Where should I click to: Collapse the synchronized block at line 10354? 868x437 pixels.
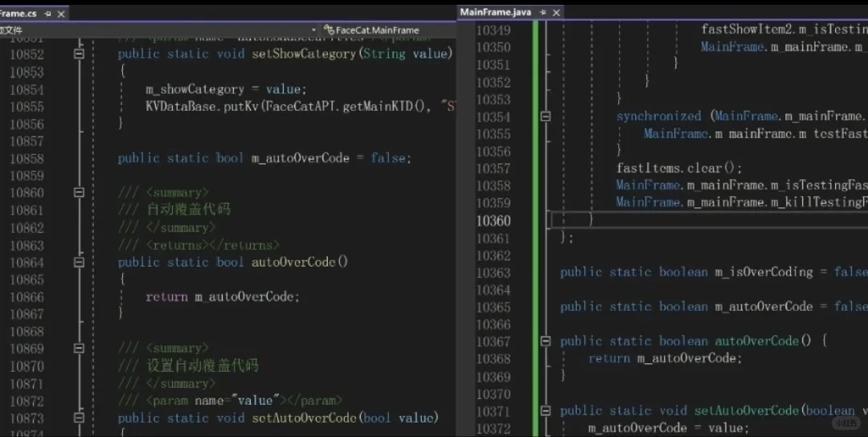pos(545,116)
